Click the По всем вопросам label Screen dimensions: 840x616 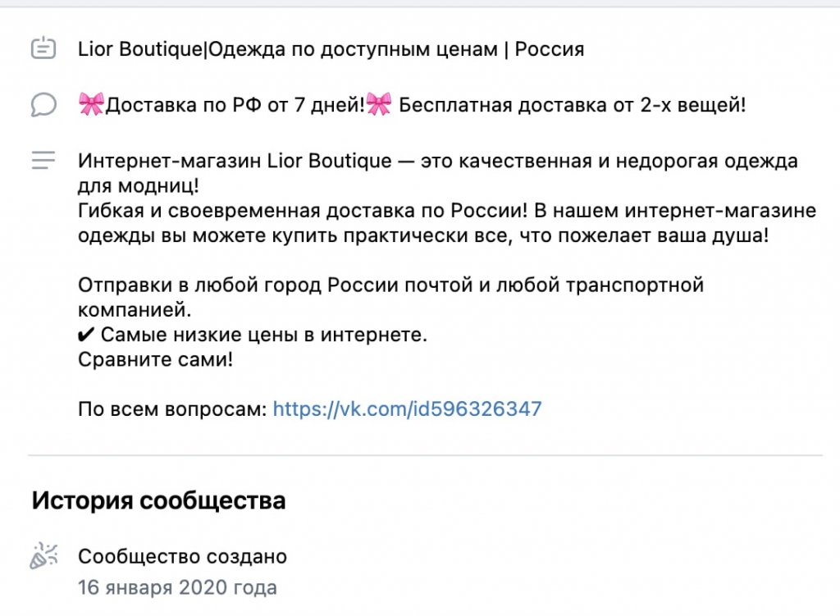point(172,408)
